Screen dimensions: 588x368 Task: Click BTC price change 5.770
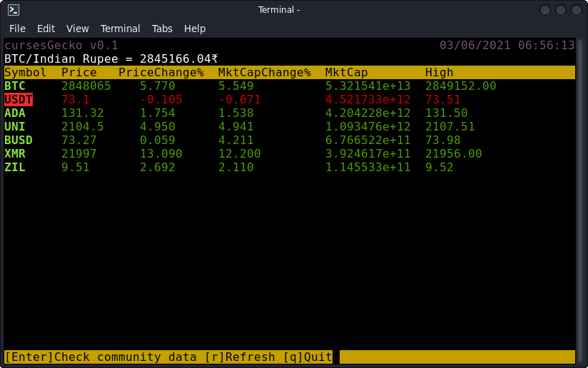158,86
